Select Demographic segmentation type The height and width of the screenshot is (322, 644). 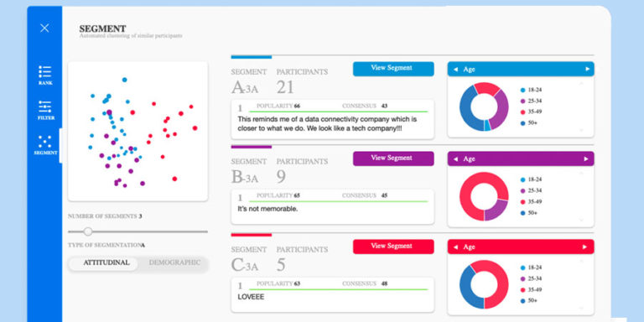pyautogui.click(x=174, y=262)
